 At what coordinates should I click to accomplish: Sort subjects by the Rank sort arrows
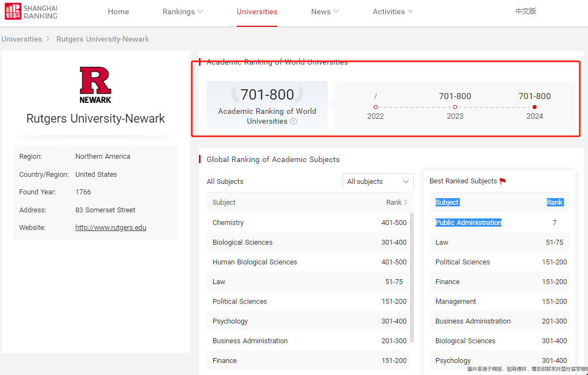[x=406, y=203]
